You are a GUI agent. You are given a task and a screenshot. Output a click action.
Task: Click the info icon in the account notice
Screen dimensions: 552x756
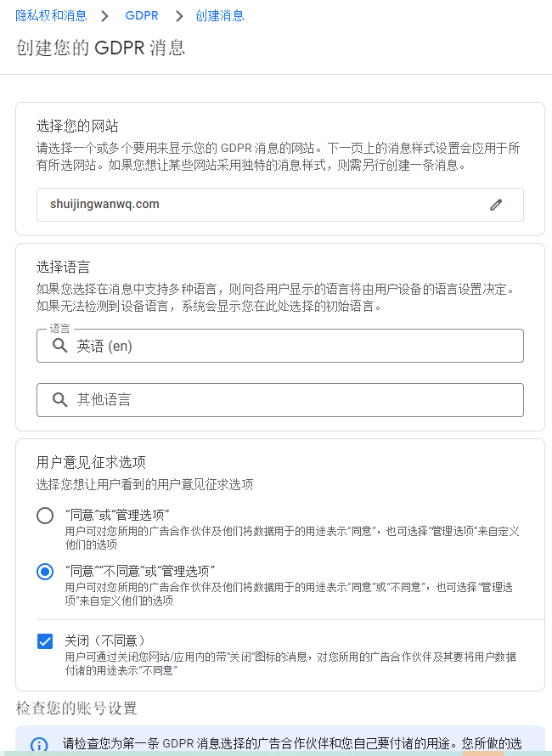39,745
